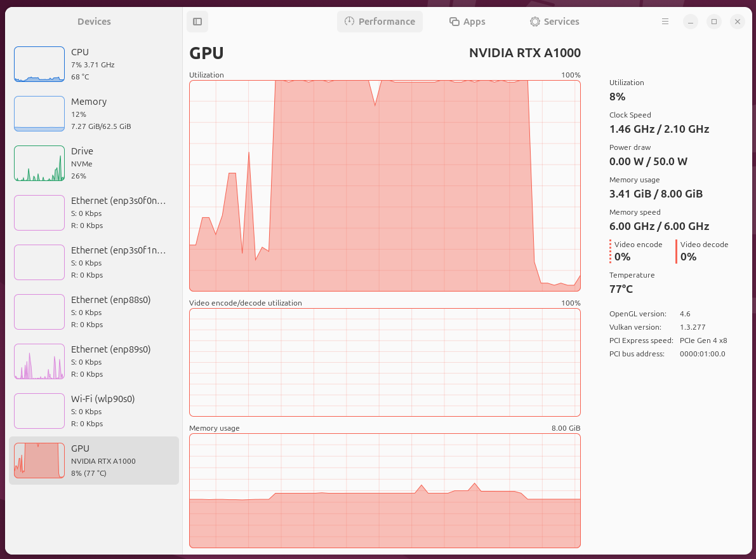Select the Ethernet (enp3s0f1n...) device entry
Viewport: 756px width, 559px height.
(94, 262)
